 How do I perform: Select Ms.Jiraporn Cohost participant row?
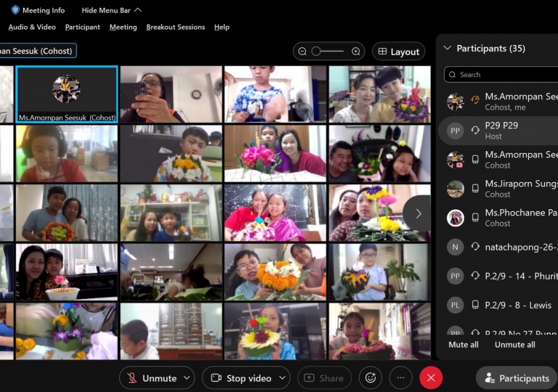(498, 189)
